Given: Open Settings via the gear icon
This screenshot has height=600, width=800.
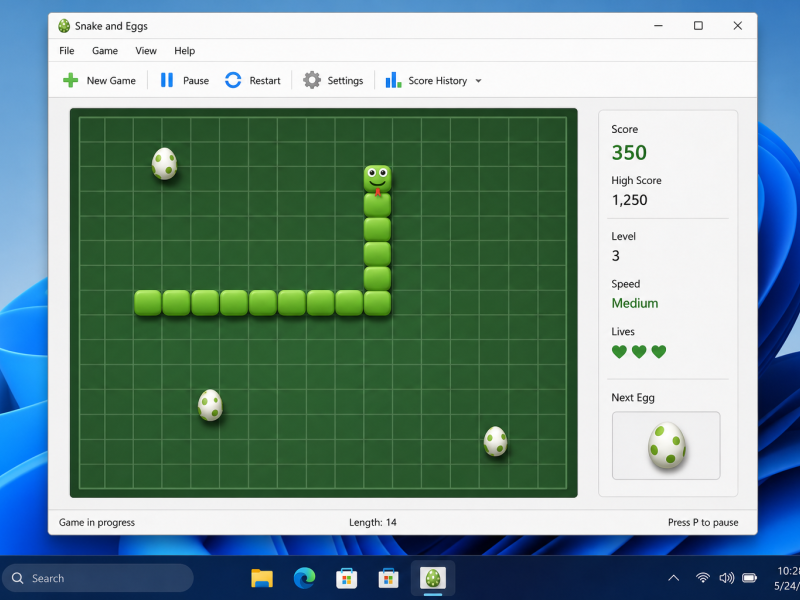Looking at the screenshot, I should [x=312, y=80].
